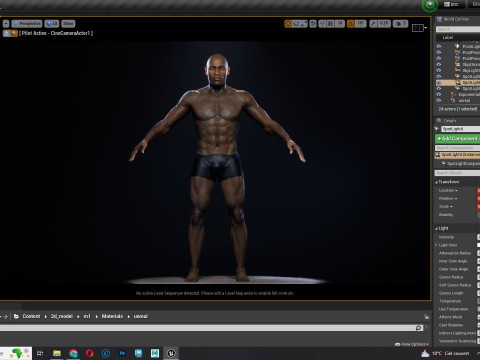
Task: Toggle grid snapping icon
Action: point(330,24)
